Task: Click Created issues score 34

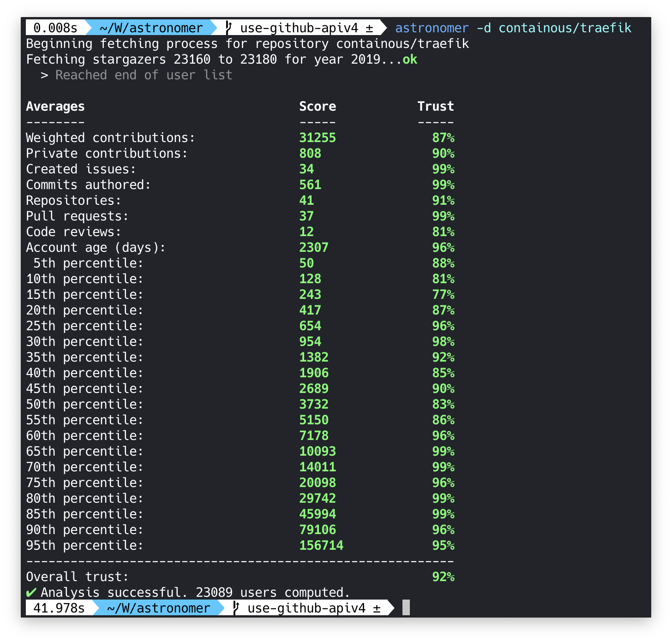Action: coord(306,169)
